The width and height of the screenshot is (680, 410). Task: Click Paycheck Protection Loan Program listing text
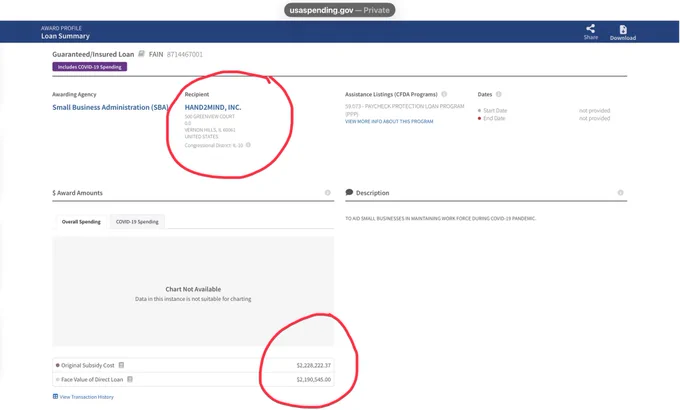pos(405,110)
